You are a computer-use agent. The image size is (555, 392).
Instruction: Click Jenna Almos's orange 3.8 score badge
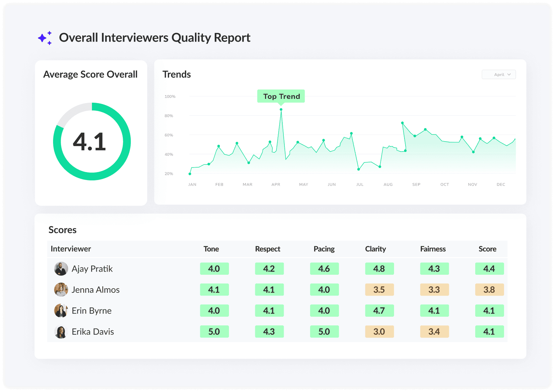coord(489,290)
